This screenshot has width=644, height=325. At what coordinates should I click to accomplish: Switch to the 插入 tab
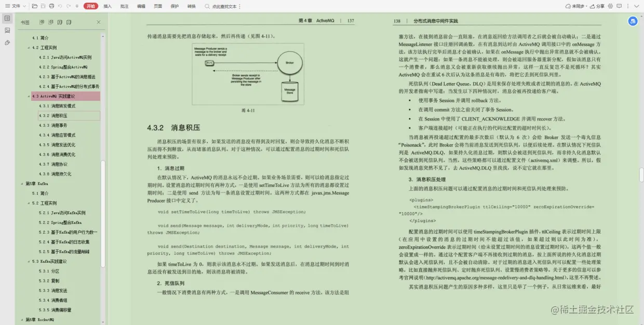(x=108, y=6)
